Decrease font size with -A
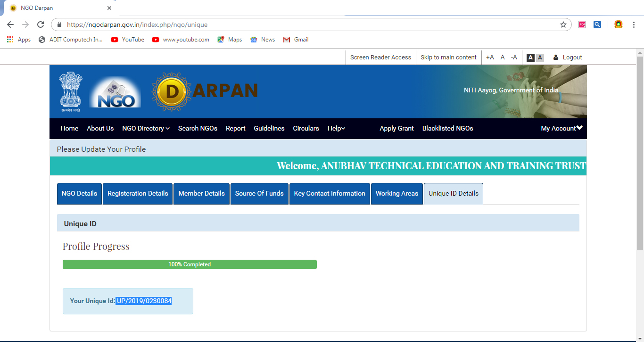 point(514,58)
